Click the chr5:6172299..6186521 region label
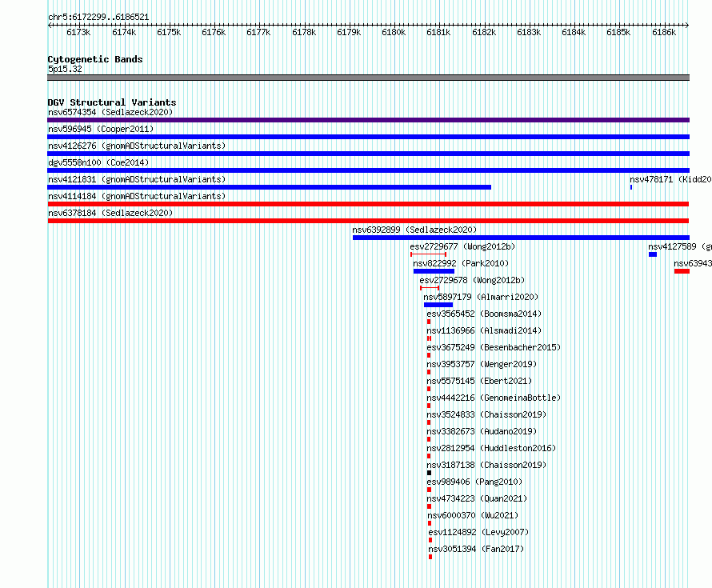Image resolution: width=712 pixels, height=588 pixels. (x=98, y=18)
